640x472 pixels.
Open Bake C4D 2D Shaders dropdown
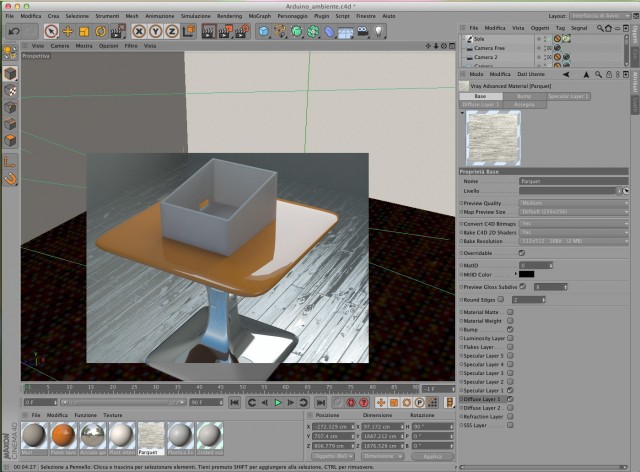pos(573,232)
